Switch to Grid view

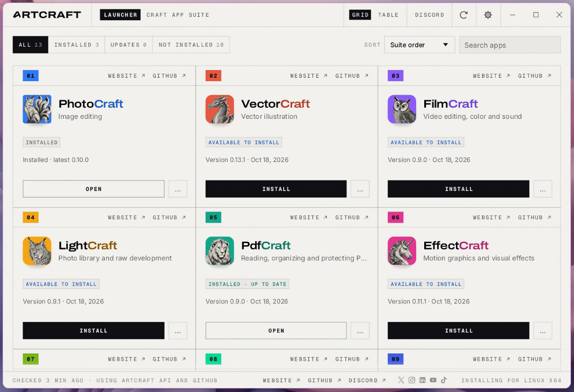tap(361, 15)
